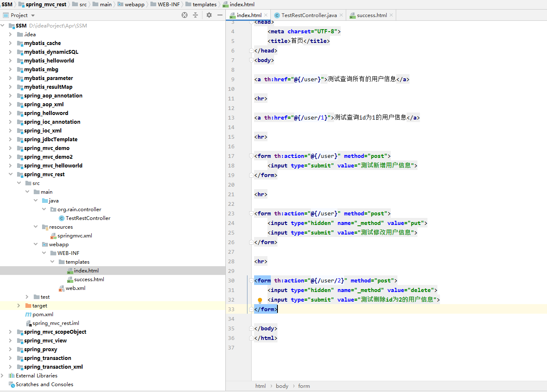Collapse the webapp folder in the tree
This screenshot has height=392, width=547.
click(x=36, y=244)
